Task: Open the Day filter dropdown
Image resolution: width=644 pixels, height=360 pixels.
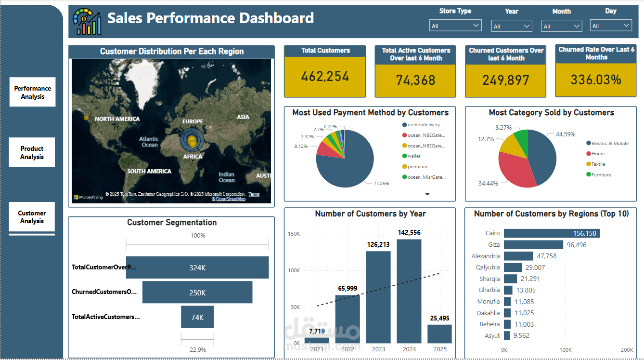Action: 611,26
